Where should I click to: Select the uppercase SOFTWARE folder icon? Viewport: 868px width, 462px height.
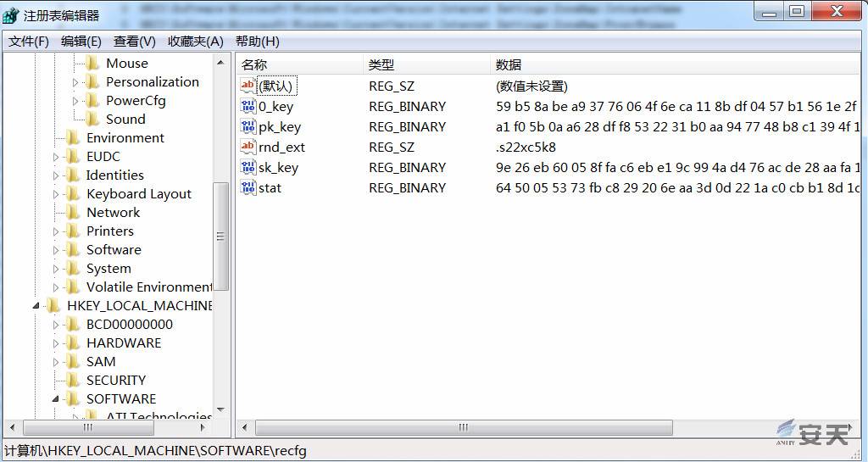point(73,399)
